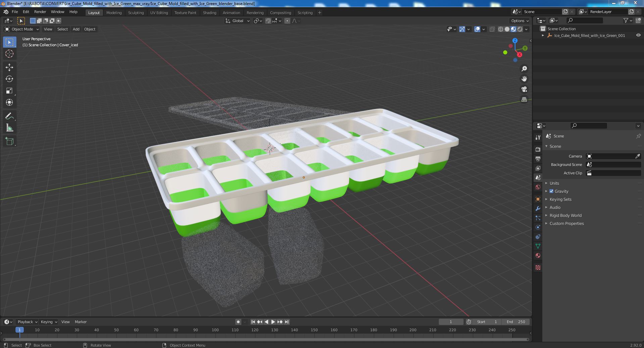Toggle the Gravity checkbox
644x348 pixels.
coord(551,191)
